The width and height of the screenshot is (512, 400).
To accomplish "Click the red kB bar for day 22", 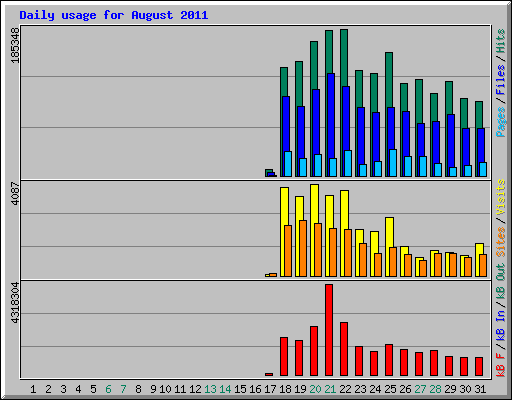I will (x=344, y=349).
